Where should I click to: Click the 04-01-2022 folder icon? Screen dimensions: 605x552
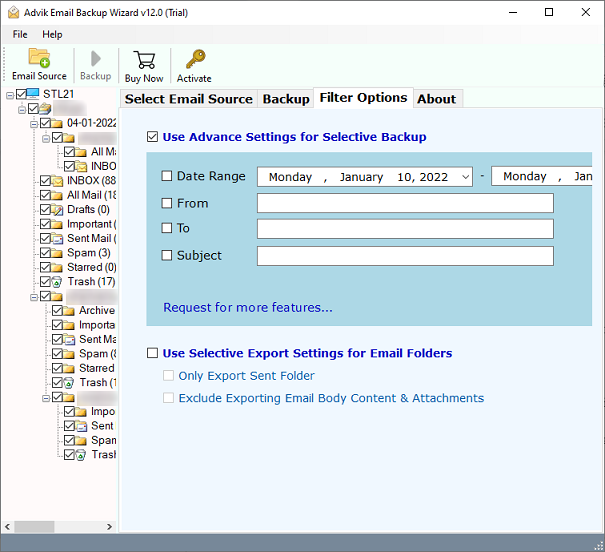pyautogui.click(x=57, y=123)
